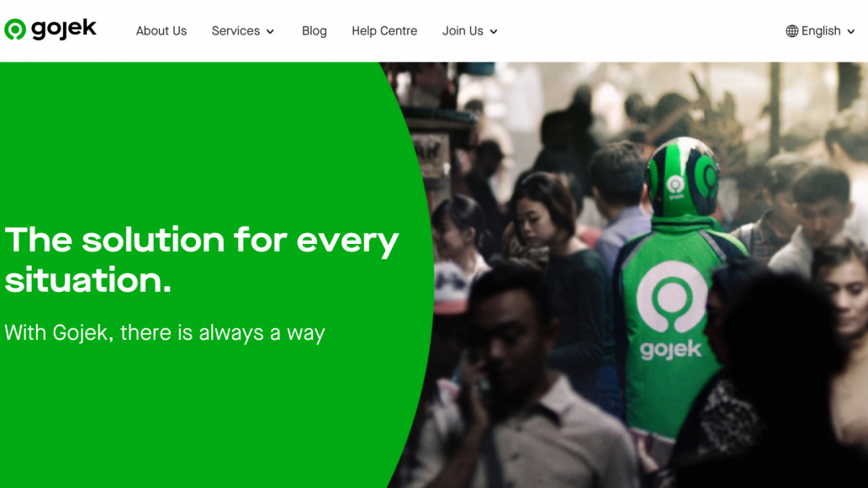This screenshot has height=488, width=868.
Task: Open the About Us page
Action: click(x=161, y=31)
